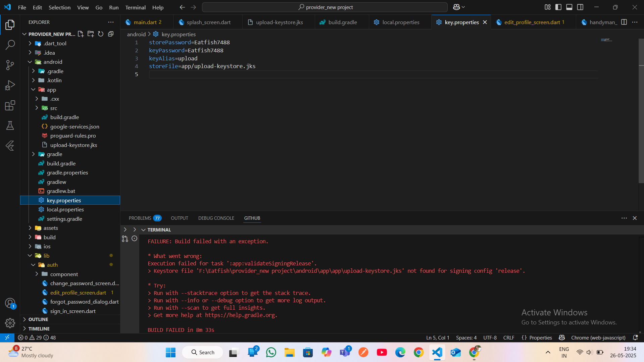Toggle the bottom panel visibility
The height and width of the screenshot is (362, 644).
569,7
